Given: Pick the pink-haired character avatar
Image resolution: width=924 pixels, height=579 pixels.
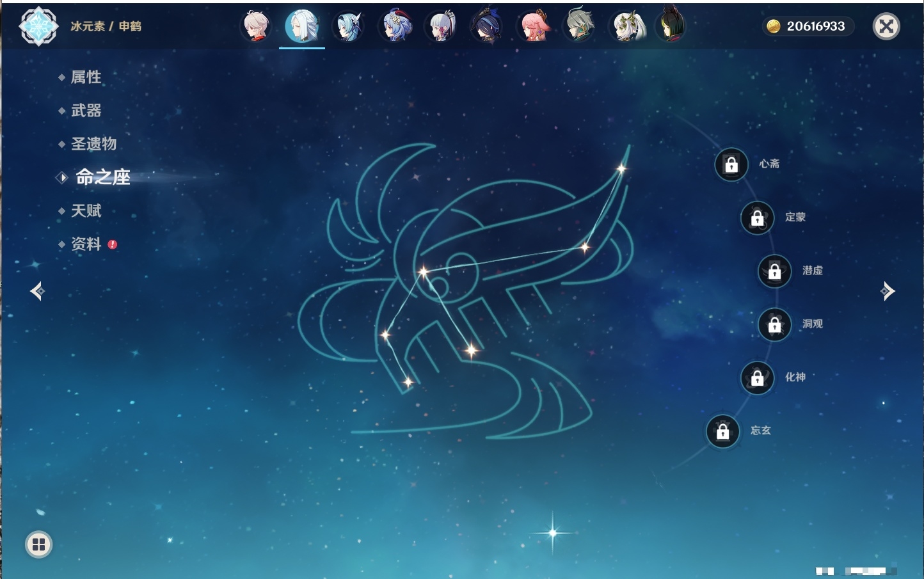Looking at the screenshot, I should coord(534,26).
